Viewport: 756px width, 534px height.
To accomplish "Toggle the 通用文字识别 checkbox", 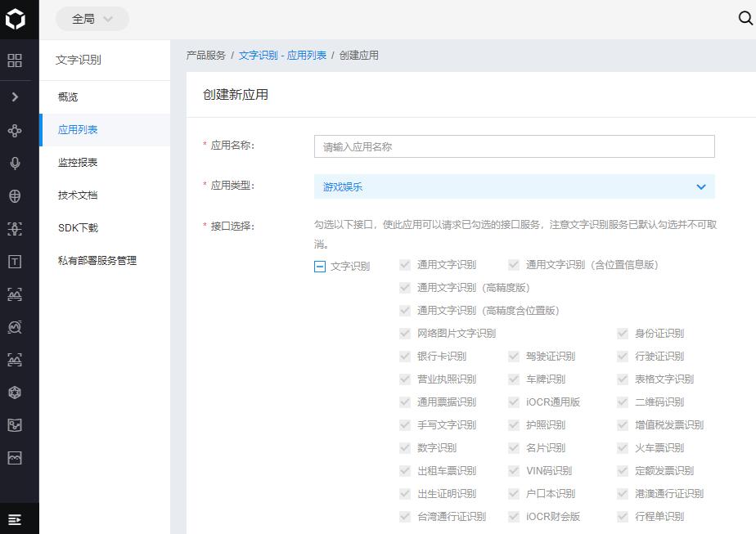I will (405, 265).
